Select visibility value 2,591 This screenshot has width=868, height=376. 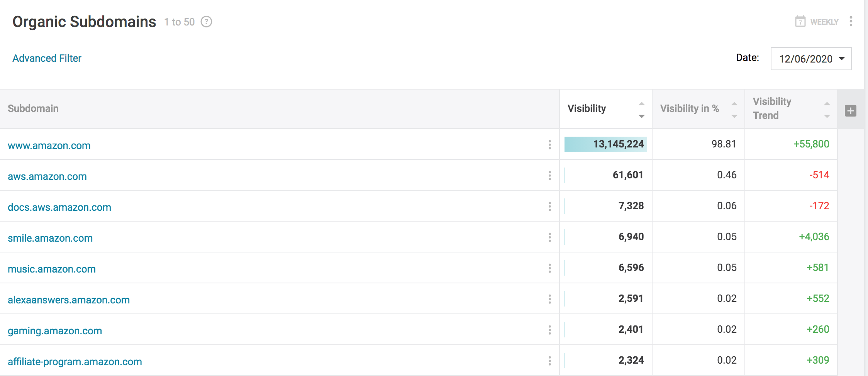click(x=631, y=298)
